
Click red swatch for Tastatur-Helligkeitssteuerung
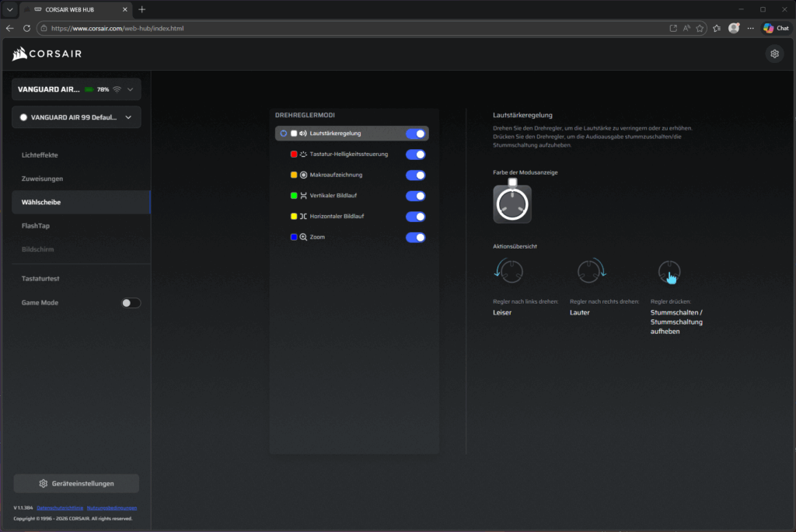(x=294, y=155)
